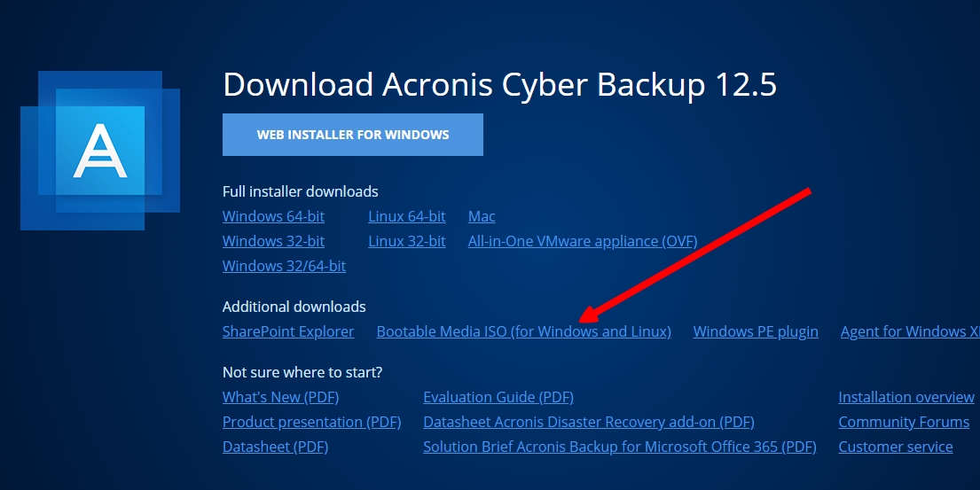Download the Mac installer
980x490 pixels.
482,216
